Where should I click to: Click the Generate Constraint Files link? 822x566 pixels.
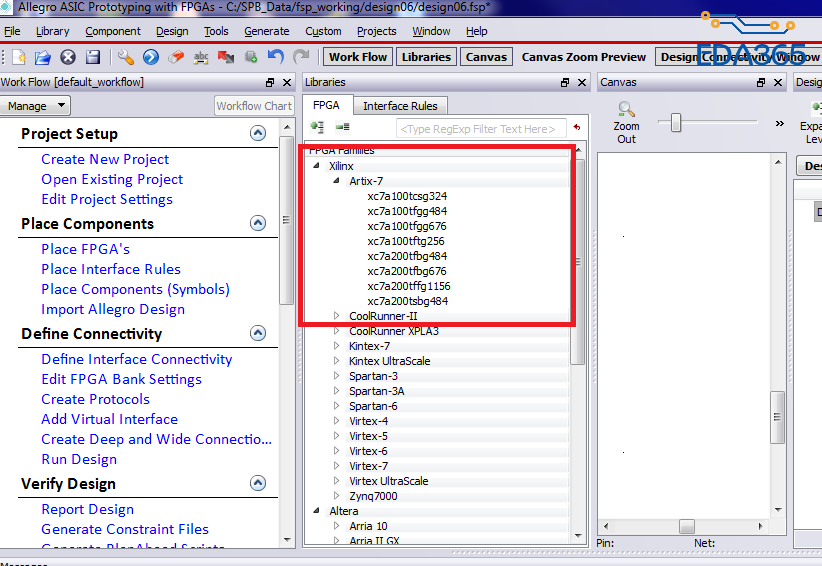pos(125,529)
